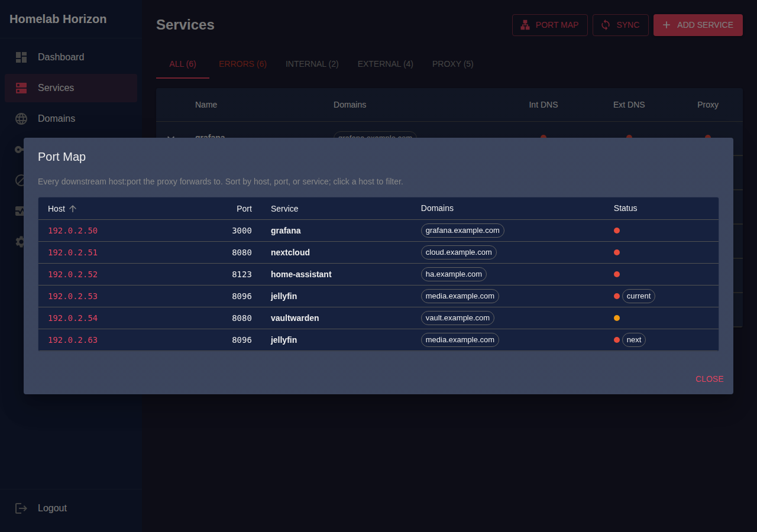Click media.example.com chip in 192.0.2.53 row

coord(460,296)
